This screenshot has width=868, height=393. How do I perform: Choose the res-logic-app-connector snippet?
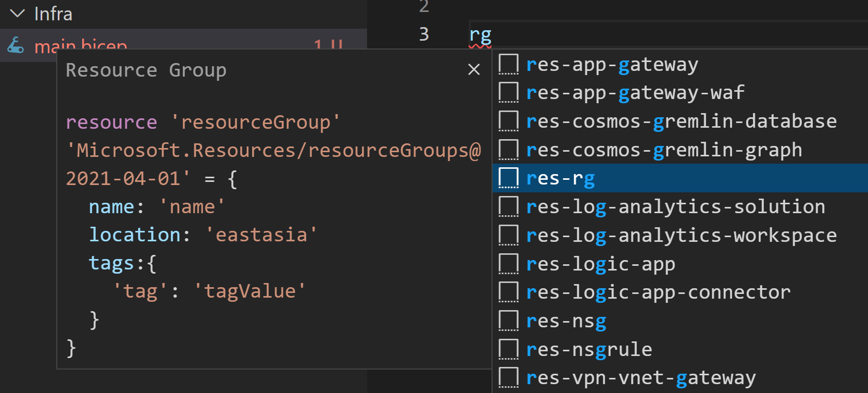(658, 292)
